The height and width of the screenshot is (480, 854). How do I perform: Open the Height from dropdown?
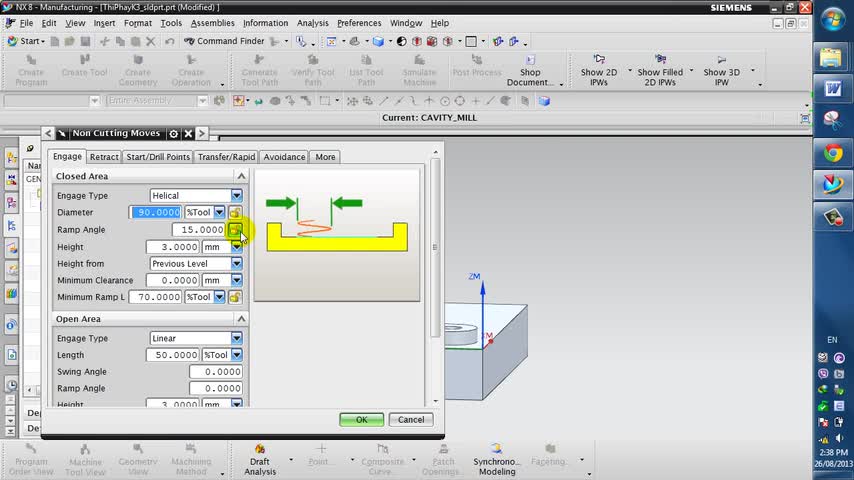(x=237, y=264)
